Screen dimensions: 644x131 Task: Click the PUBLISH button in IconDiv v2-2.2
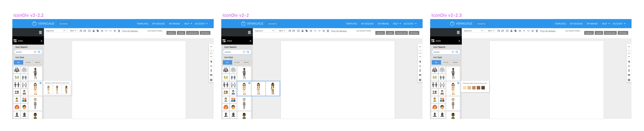(171, 33)
